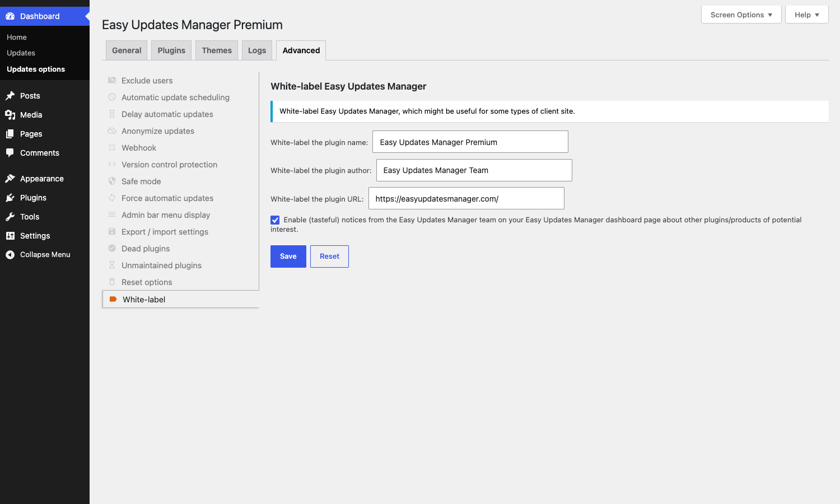Click the Version control protection code icon
840x504 pixels.
click(x=112, y=164)
